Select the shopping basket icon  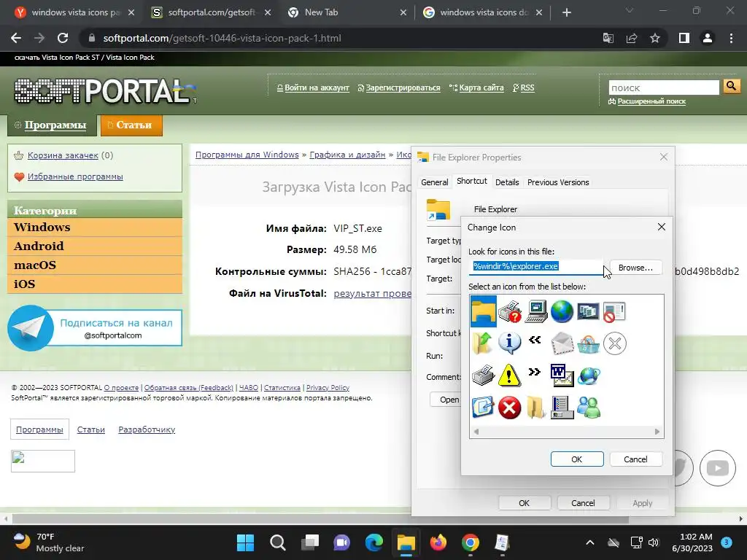pyautogui.click(x=589, y=343)
